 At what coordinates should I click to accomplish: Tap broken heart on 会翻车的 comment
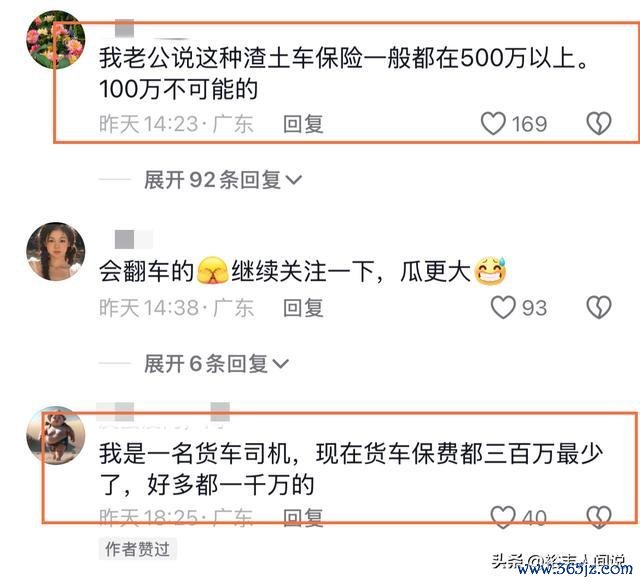click(x=599, y=307)
